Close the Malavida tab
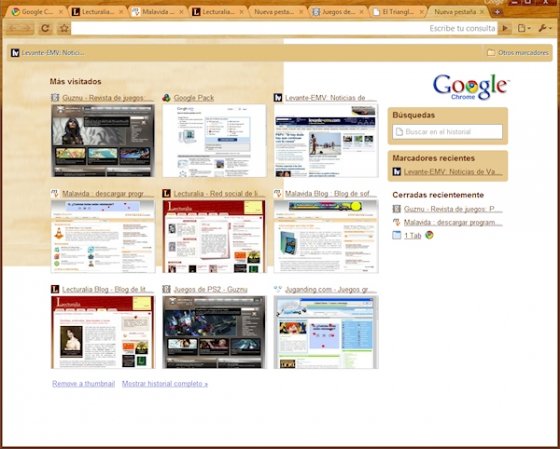The width and height of the screenshot is (560, 449). coord(181,12)
